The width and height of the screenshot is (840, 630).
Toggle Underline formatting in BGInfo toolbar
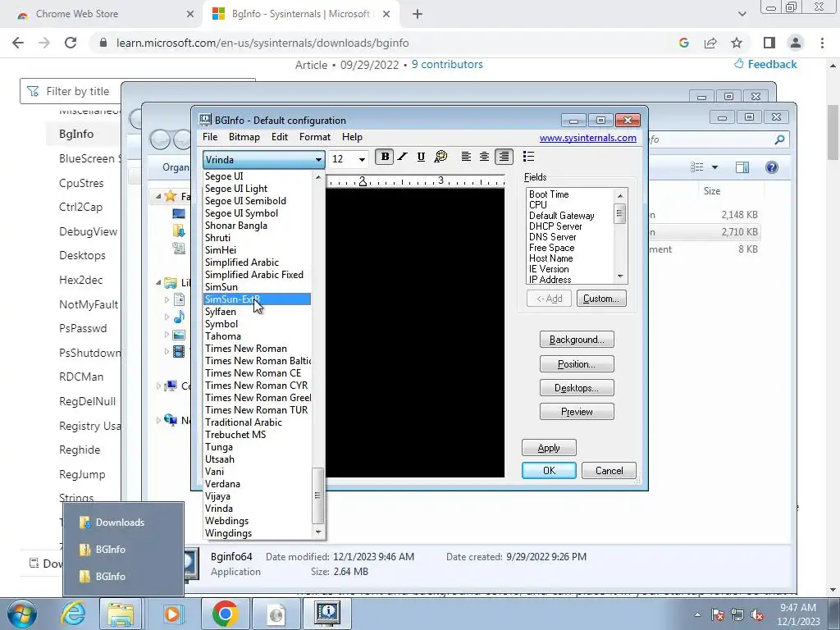tap(421, 157)
